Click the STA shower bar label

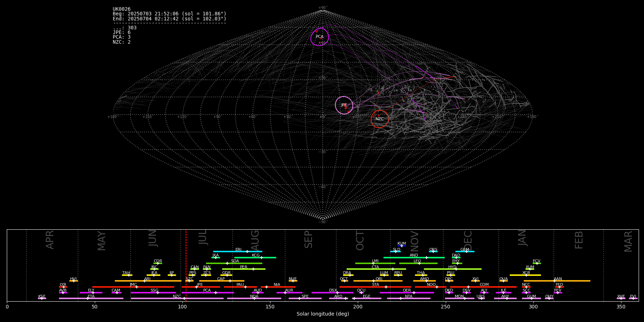click(x=375, y=285)
